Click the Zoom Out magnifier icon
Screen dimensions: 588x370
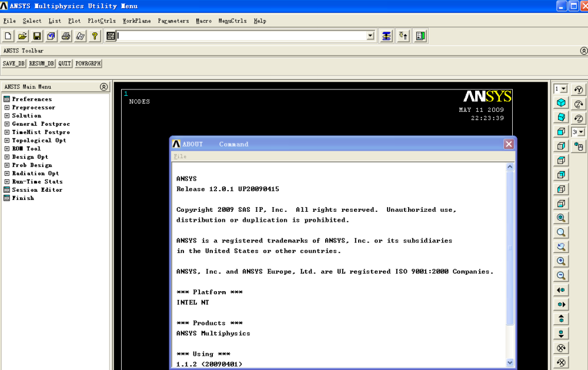point(562,275)
